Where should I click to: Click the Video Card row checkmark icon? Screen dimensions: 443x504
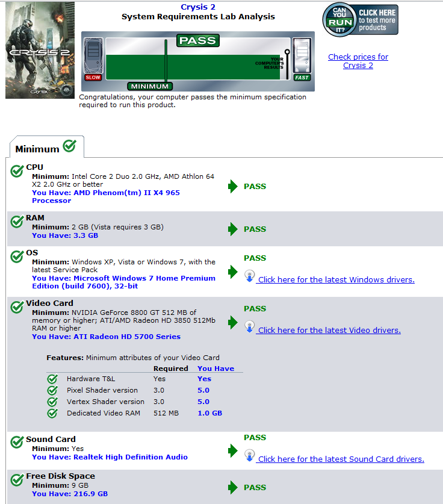coord(17,306)
